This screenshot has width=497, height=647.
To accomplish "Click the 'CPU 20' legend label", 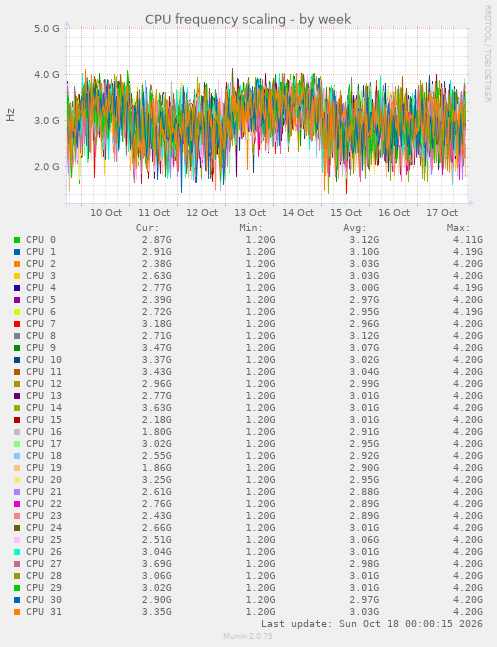I will [44, 479].
